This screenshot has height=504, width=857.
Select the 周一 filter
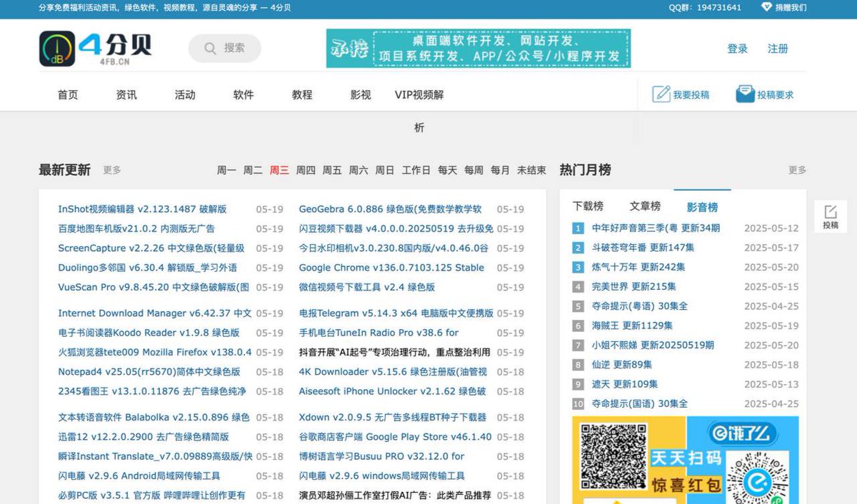click(226, 170)
